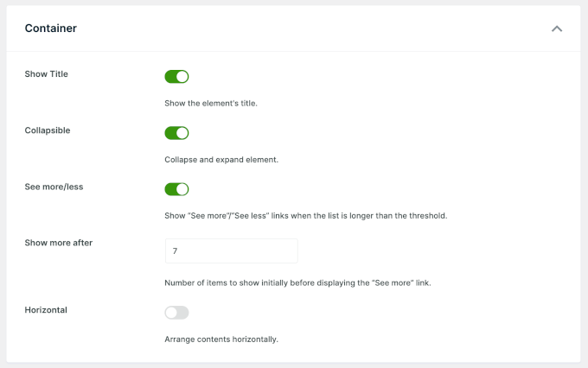This screenshot has width=588, height=368.
Task: Click the See more/less setting label
Action: point(54,187)
